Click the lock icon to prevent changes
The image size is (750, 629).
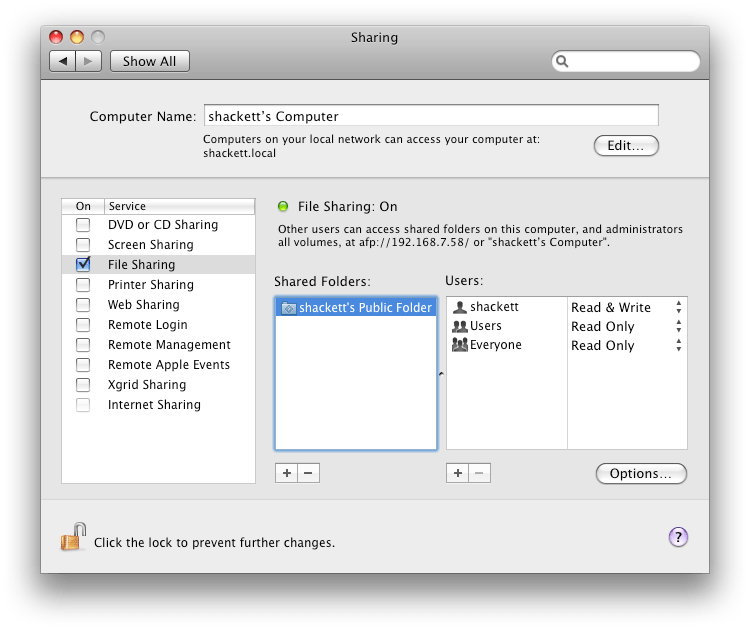[73, 537]
